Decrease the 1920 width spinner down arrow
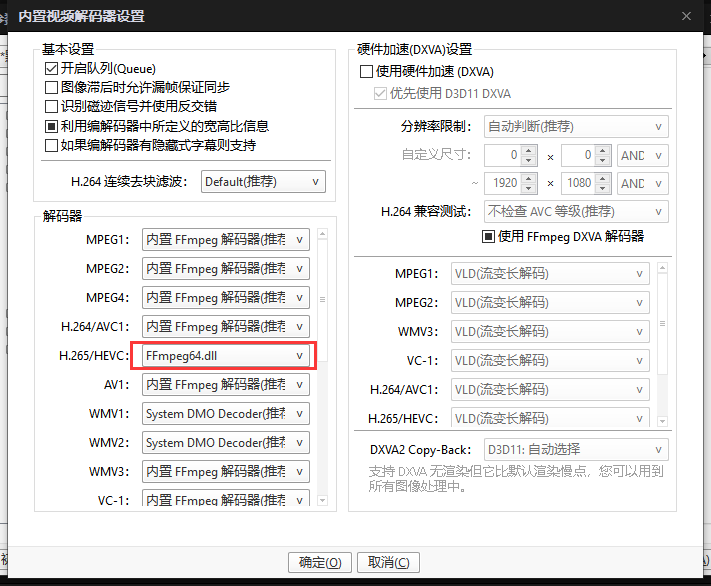 529,188
